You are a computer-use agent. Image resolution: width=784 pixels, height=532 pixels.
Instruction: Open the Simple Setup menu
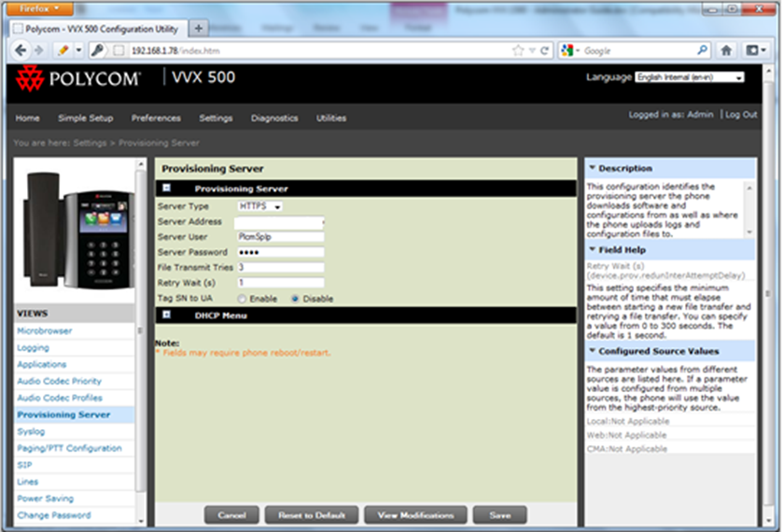pos(86,118)
